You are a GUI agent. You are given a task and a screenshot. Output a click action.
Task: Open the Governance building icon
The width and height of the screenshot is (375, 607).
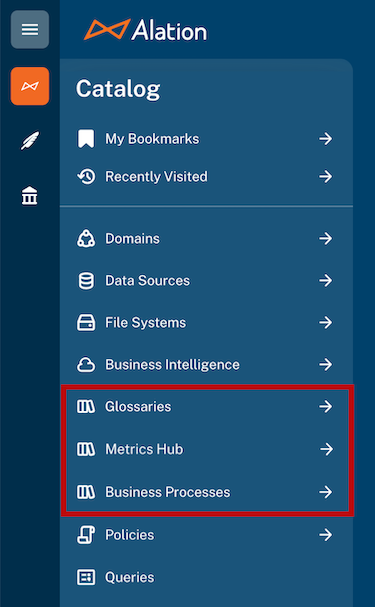click(30, 195)
